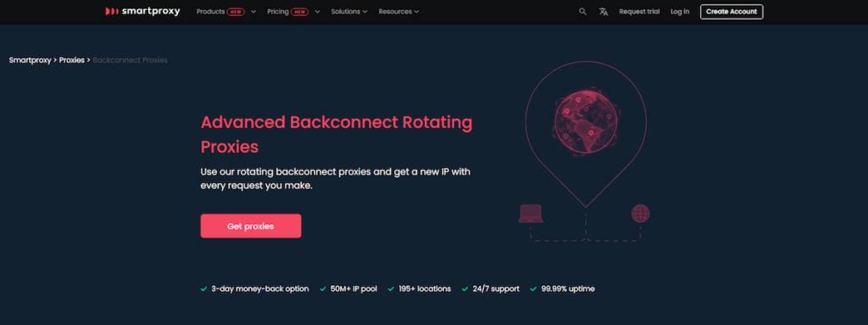
Task: Click the '50M+ IP pool' text
Action: [x=353, y=289]
